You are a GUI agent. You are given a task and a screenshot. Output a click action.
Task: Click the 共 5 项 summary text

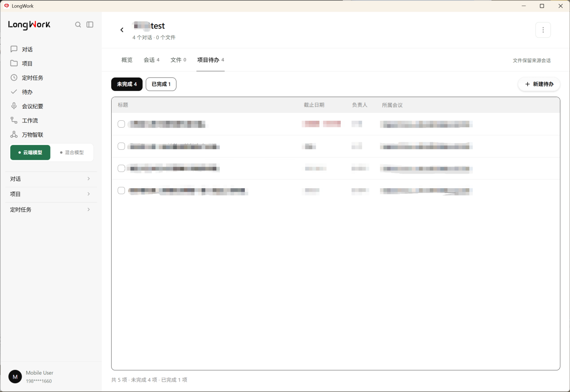119,380
